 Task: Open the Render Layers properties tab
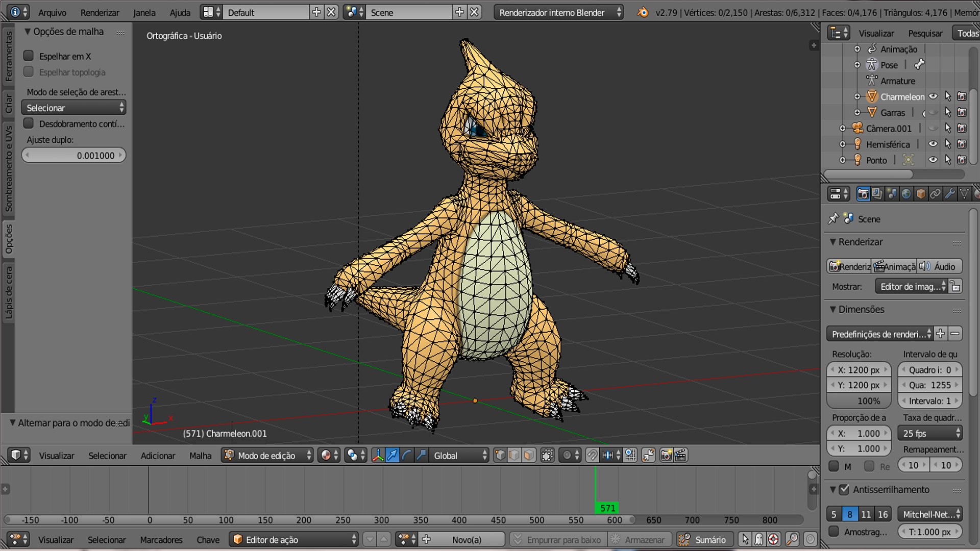point(877,194)
